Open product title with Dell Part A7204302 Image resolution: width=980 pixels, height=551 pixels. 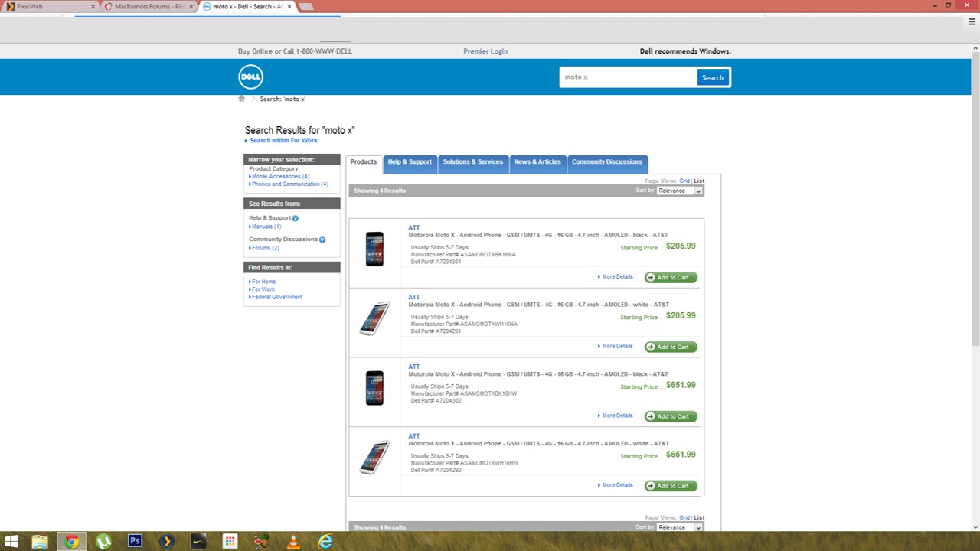click(x=538, y=374)
